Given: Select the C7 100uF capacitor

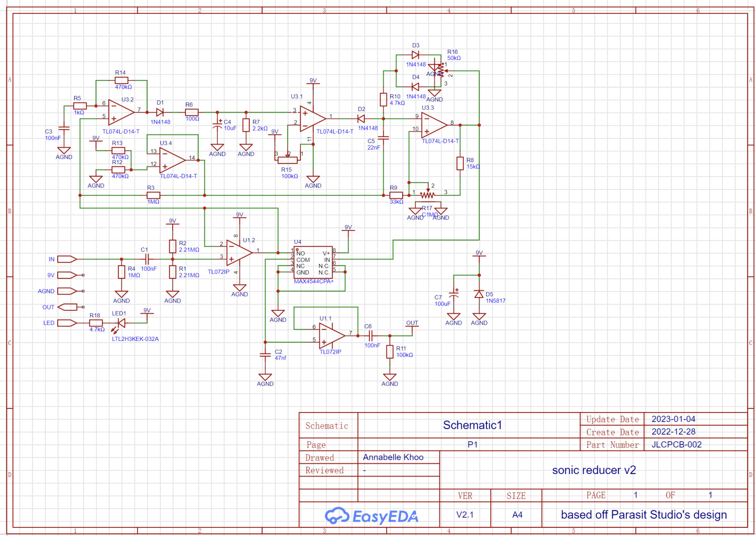Looking at the screenshot, I should pos(454,295).
